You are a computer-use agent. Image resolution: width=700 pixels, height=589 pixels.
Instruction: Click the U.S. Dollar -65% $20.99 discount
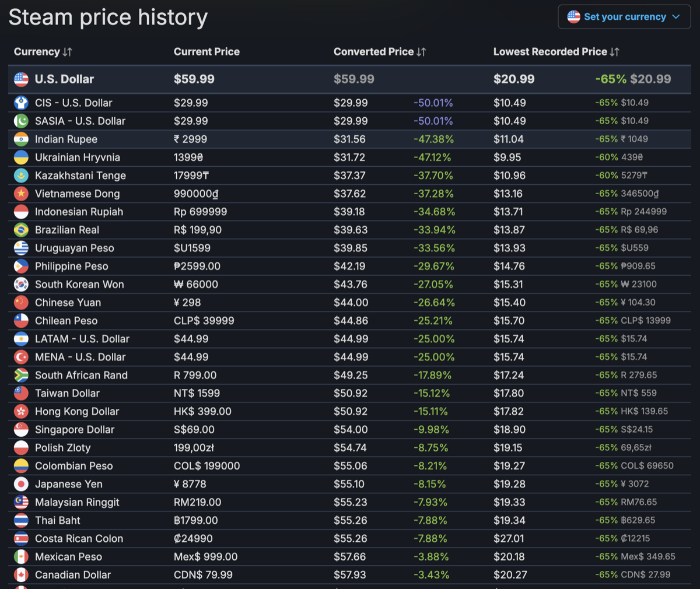633,79
